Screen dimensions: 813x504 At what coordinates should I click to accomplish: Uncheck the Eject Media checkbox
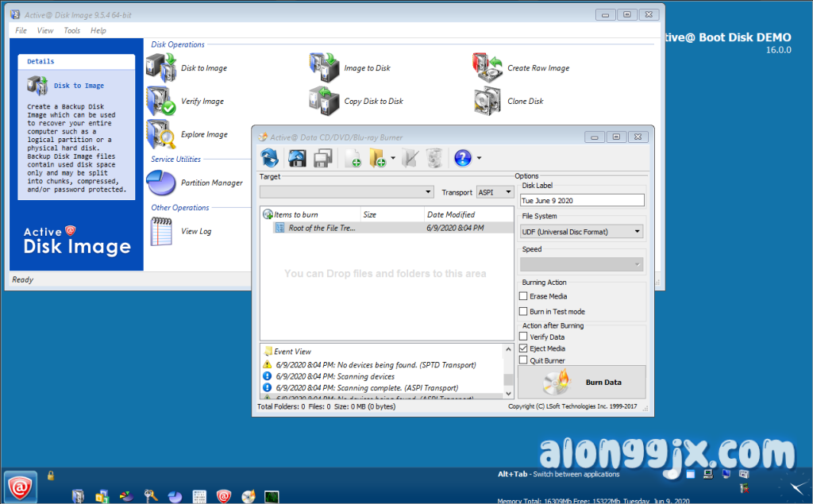coord(523,348)
